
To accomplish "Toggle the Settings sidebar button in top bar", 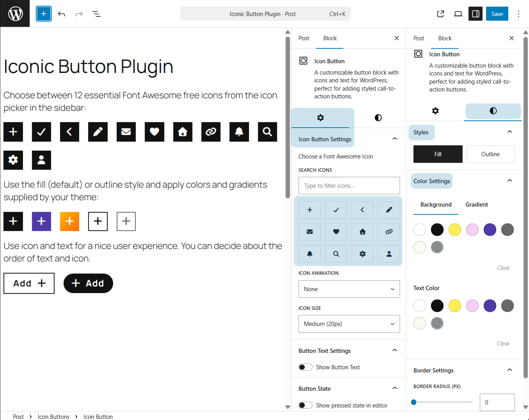I will click(x=476, y=14).
